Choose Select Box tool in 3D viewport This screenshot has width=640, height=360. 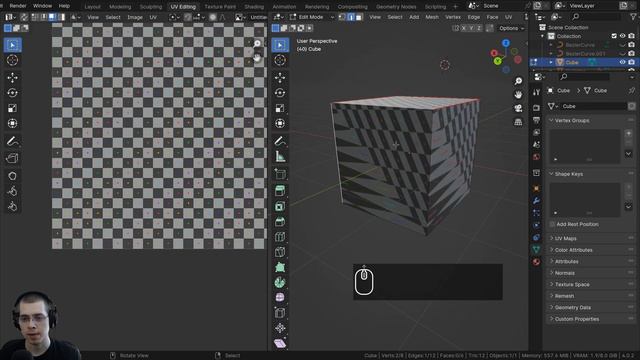pos(280,45)
